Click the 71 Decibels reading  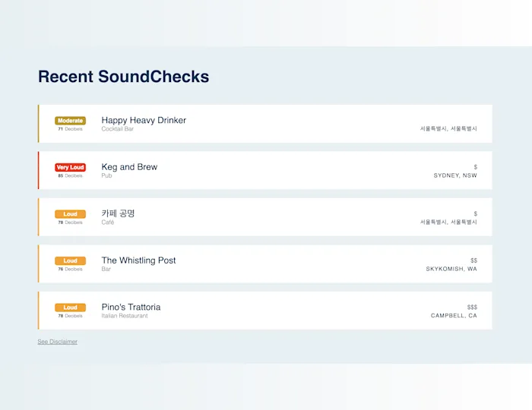coord(70,129)
